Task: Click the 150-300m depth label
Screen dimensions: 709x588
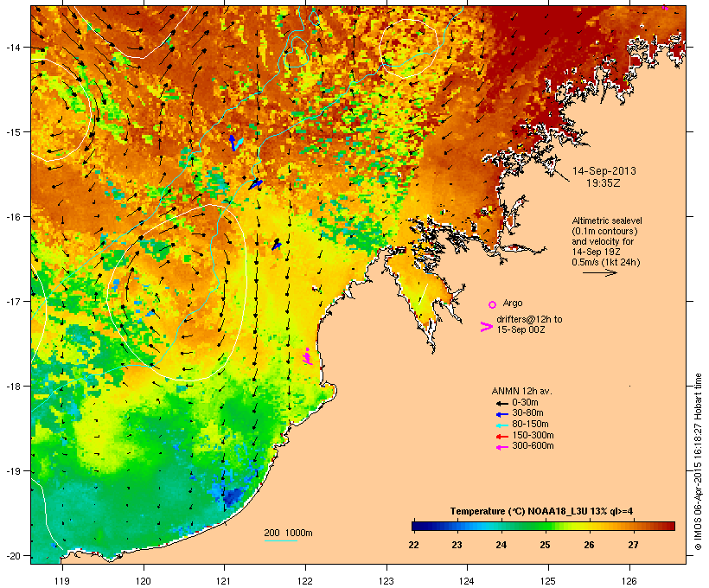Action: click(x=533, y=435)
